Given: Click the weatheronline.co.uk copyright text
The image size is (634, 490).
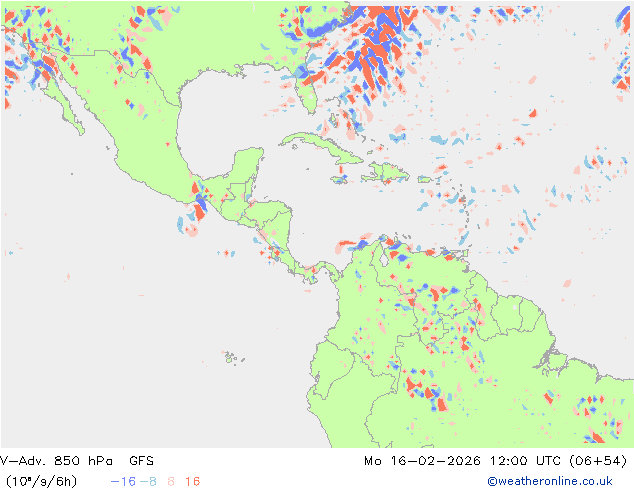Looking at the screenshot, I should coord(550,481).
